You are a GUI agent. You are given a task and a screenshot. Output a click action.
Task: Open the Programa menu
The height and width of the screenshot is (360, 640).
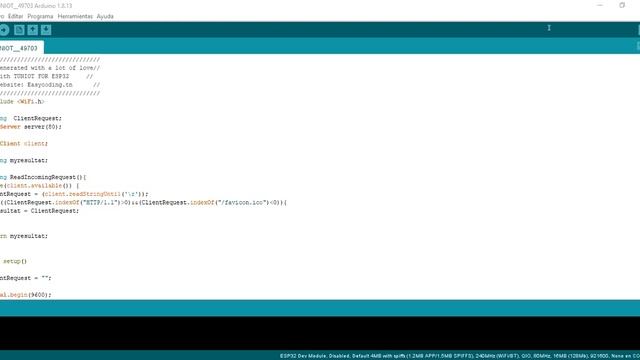(40, 16)
